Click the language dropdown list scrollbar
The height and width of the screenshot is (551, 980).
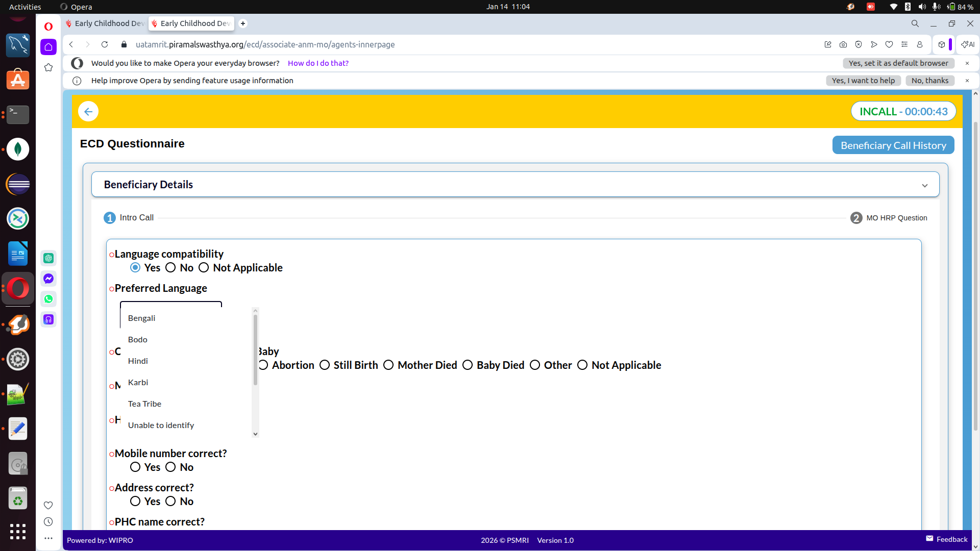pos(255,350)
